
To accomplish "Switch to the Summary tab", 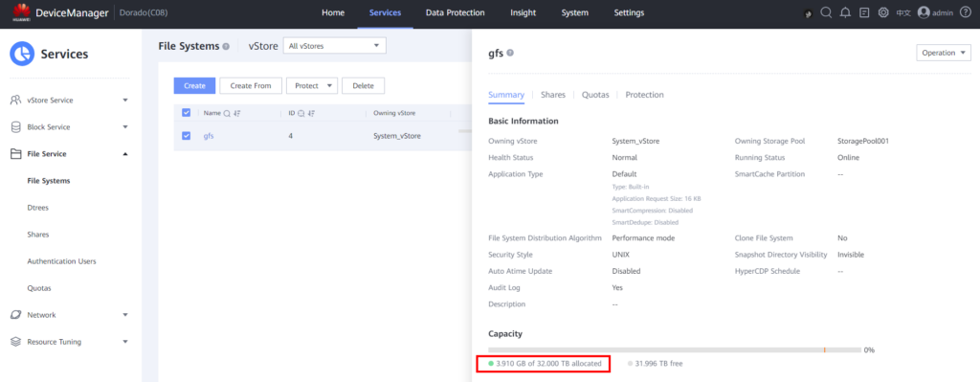I will [x=506, y=95].
